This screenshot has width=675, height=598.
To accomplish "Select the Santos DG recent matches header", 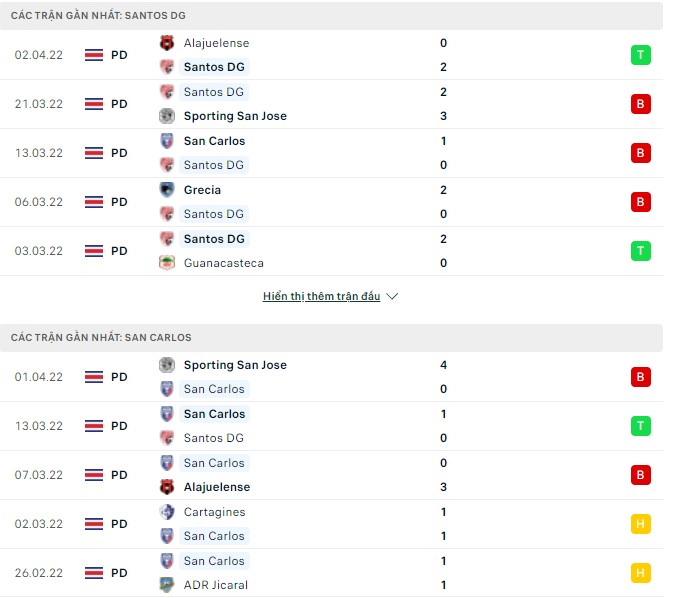I will click(98, 16).
